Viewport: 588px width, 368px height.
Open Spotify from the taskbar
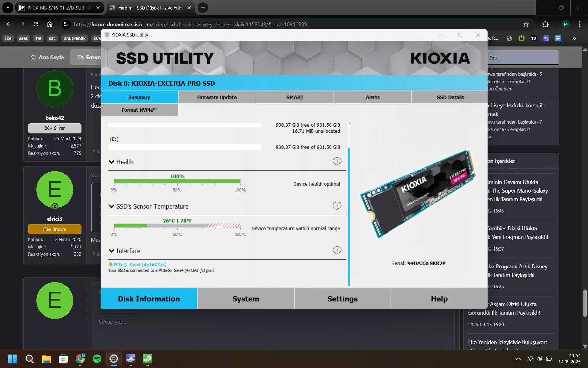(97, 358)
